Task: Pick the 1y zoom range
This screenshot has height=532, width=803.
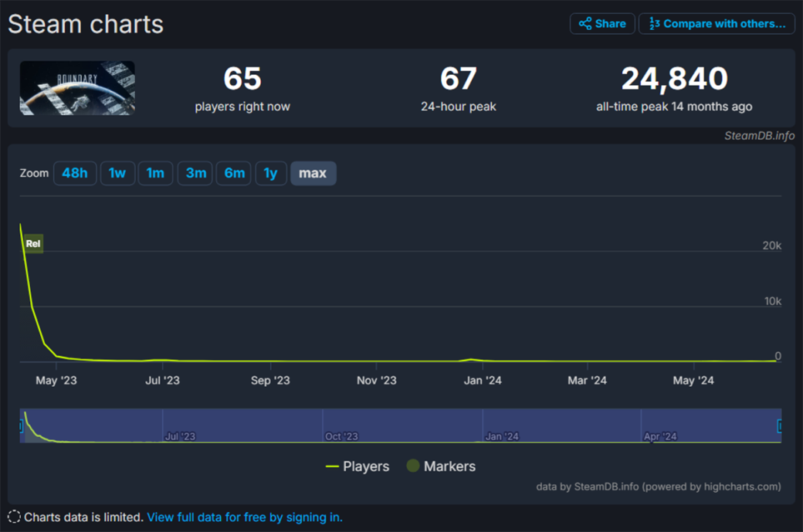Action: (x=270, y=173)
